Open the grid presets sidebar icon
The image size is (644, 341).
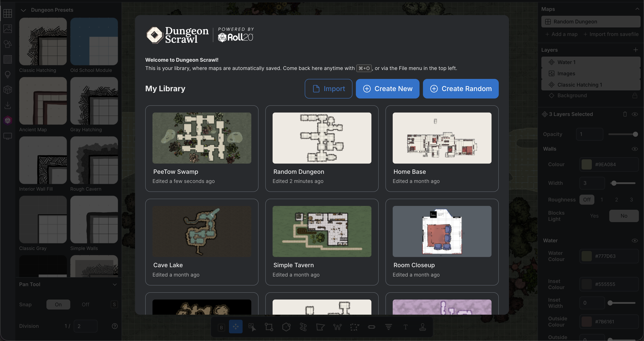(x=8, y=13)
